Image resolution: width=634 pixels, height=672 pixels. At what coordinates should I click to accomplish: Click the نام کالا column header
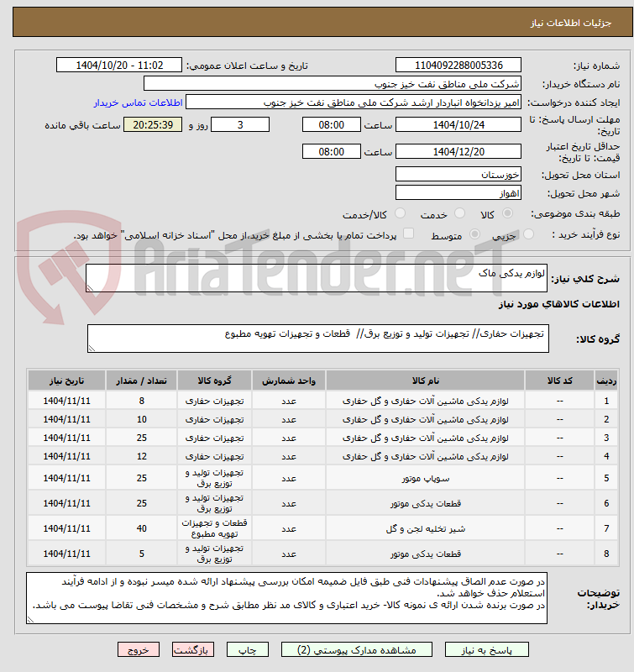click(426, 381)
